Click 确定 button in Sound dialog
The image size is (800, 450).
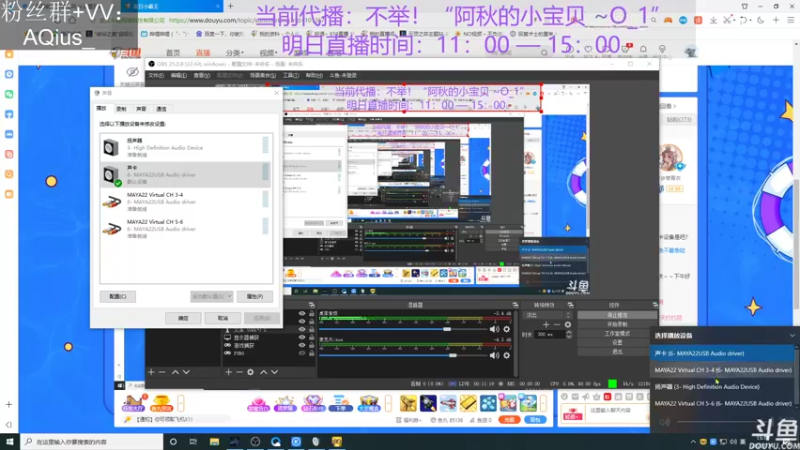(183, 318)
